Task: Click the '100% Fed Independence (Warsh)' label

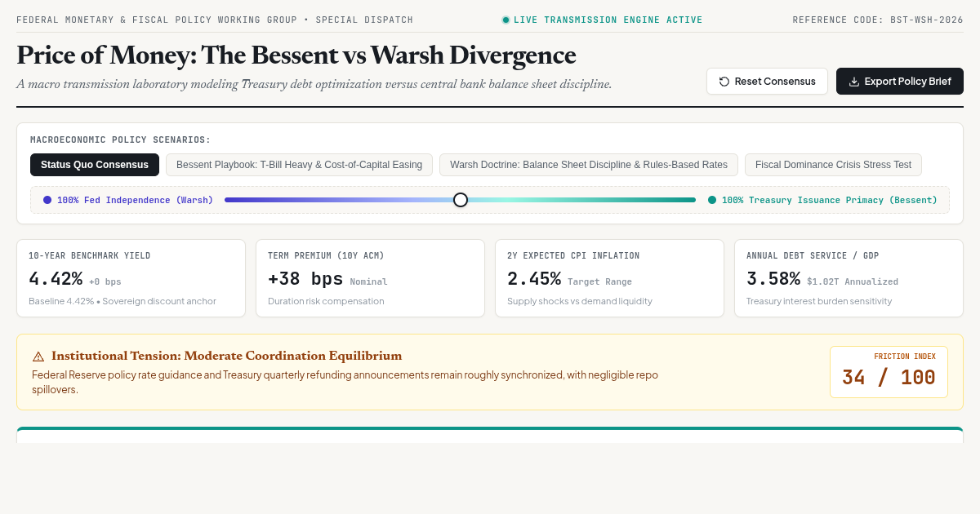Action: (x=135, y=200)
